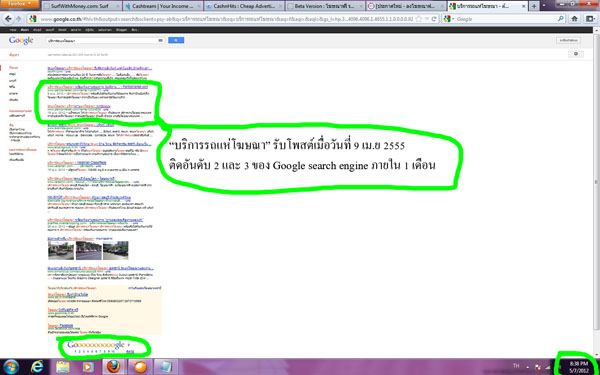This screenshot has height=375, width=600.
Task: Reload the page with the refresh icon
Action: [x=434, y=19]
